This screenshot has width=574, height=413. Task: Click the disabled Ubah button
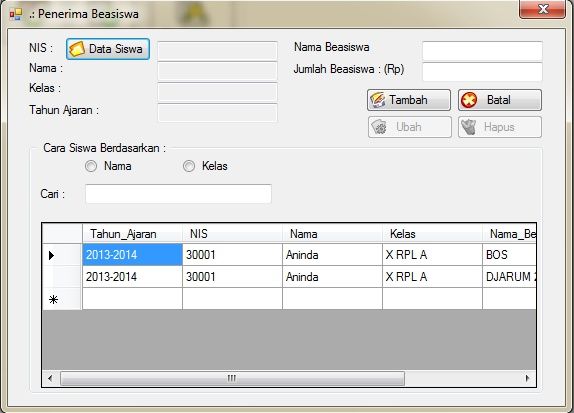pos(410,127)
